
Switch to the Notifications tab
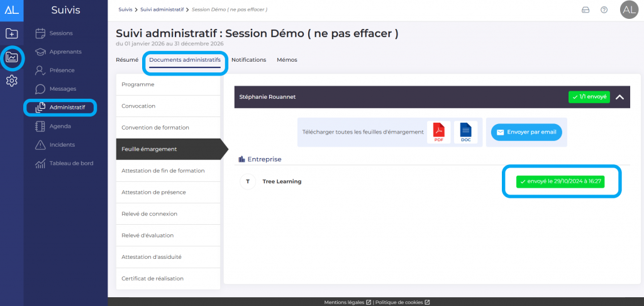[x=248, y=60]
